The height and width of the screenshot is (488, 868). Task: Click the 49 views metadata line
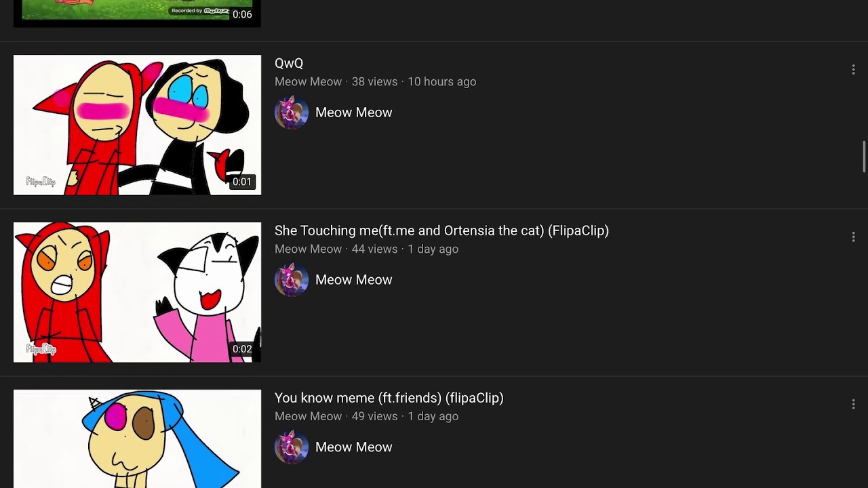coord(366,416)
